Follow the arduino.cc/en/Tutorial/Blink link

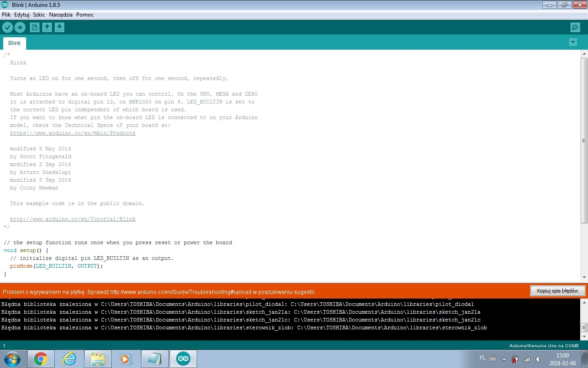point(73,219)
